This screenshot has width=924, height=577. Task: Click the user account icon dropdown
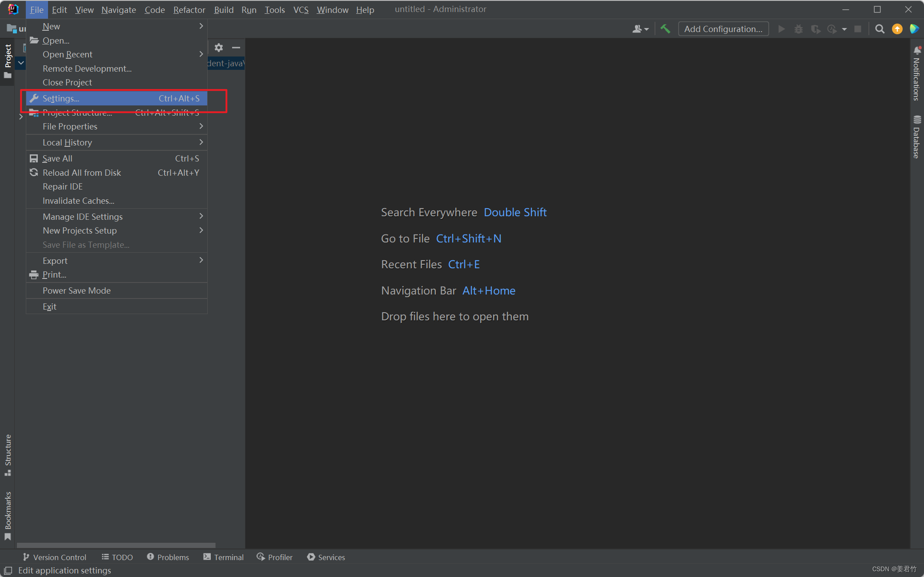pyautogui.click(x=640, y=29)
